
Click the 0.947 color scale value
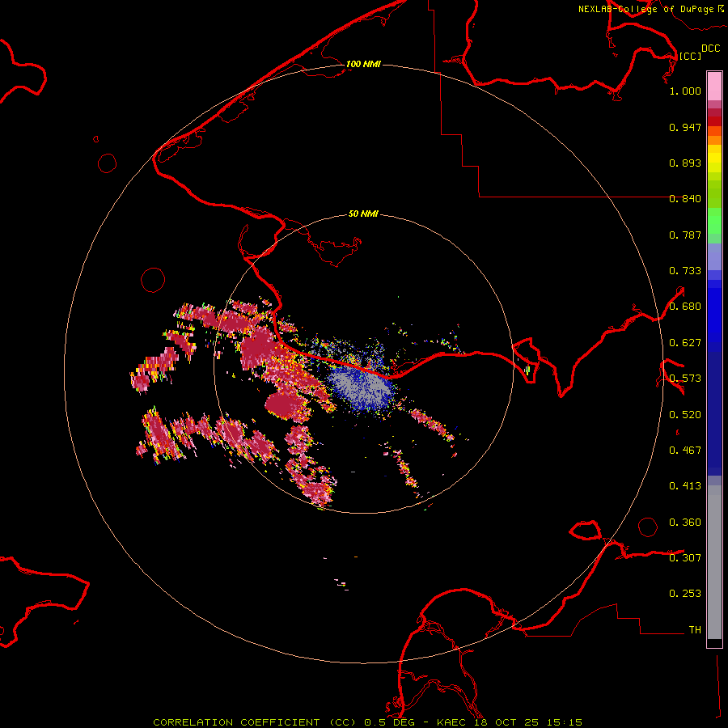pyautogui.click(x=685, y=127)
